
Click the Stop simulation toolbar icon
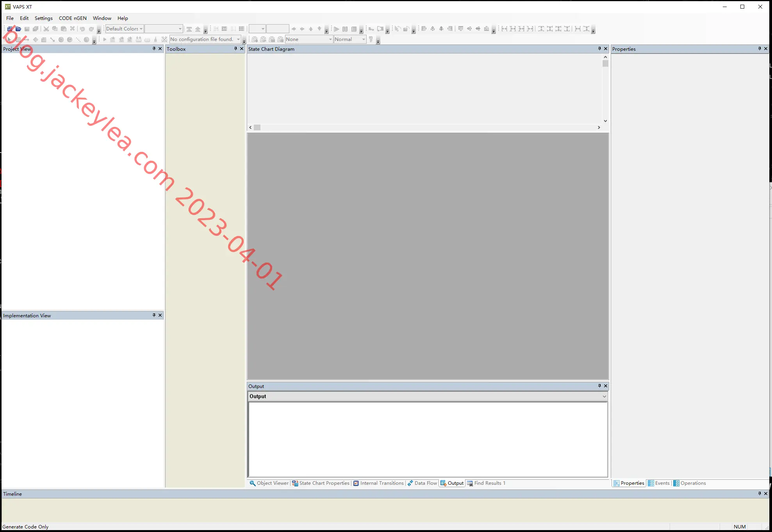[354, 29]
